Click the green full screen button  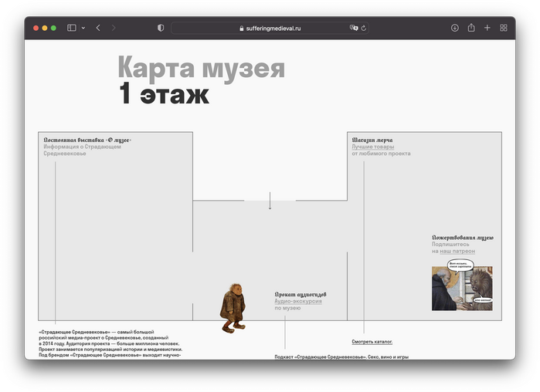coord(54,28)
